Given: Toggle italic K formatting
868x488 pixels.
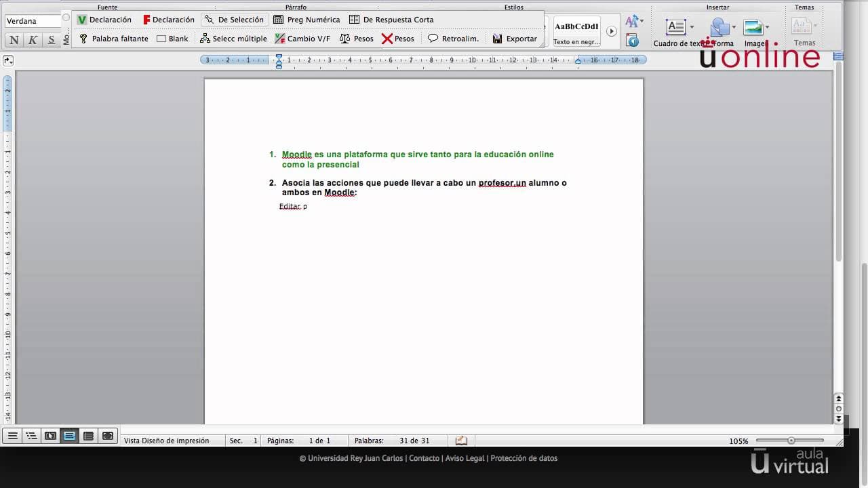Looking at the screenshot, I should pos(33,40).
